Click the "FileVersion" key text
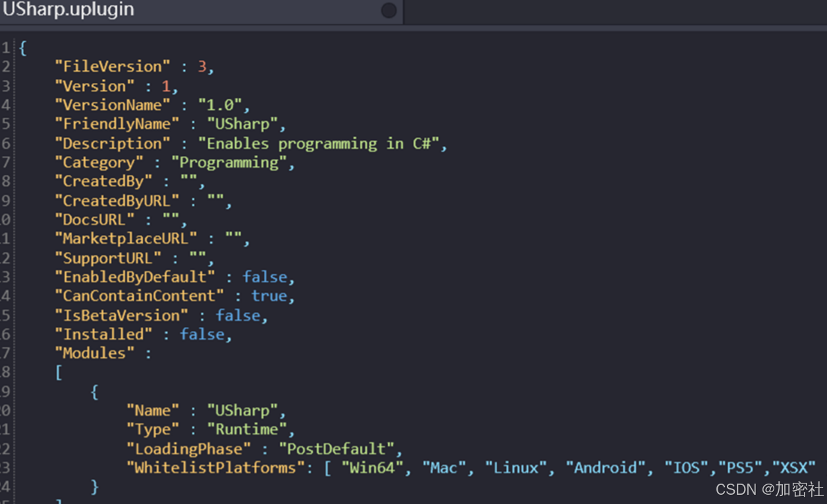Image resolution: width=827 pixels, height=504 pixels. click(113, 66)
